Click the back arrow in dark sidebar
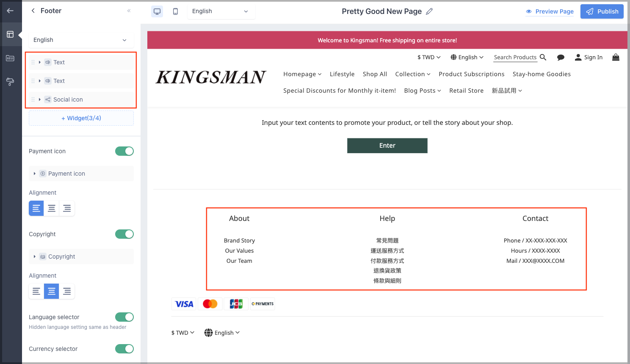 [10, 11]
